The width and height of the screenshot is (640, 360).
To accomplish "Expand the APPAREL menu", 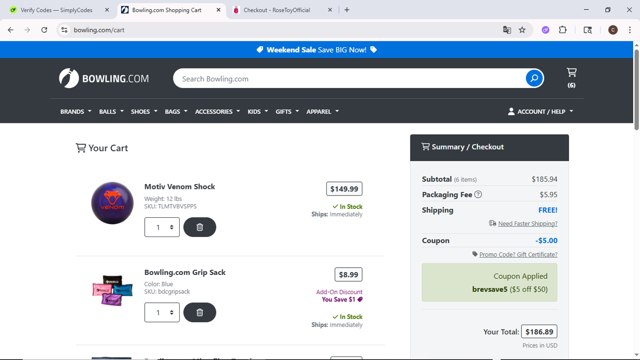I will (322, 111).
